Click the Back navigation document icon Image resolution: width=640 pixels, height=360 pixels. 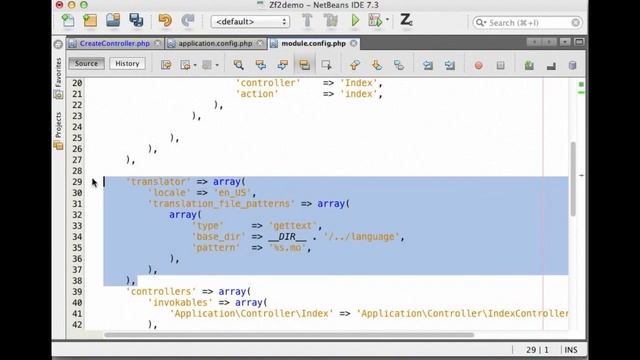(186, 65)
